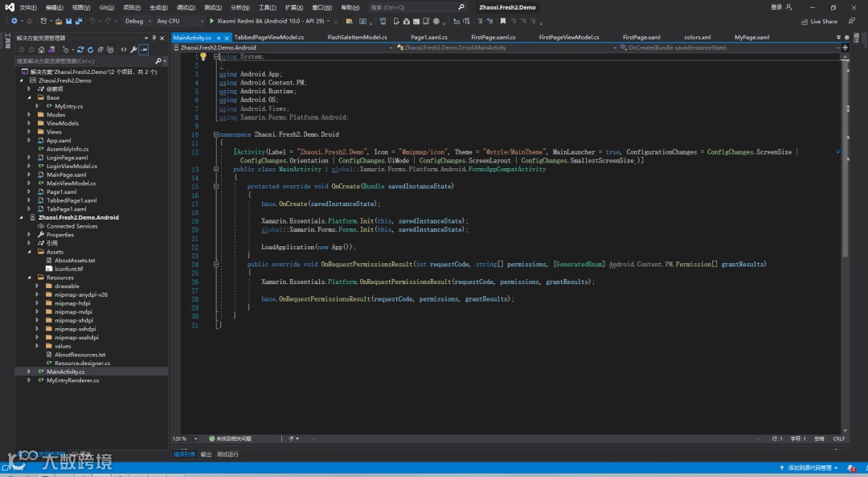Click the Properties wrench icon in Solution Explorer
This screenshot has height=477, width=868.
[133, 49]
